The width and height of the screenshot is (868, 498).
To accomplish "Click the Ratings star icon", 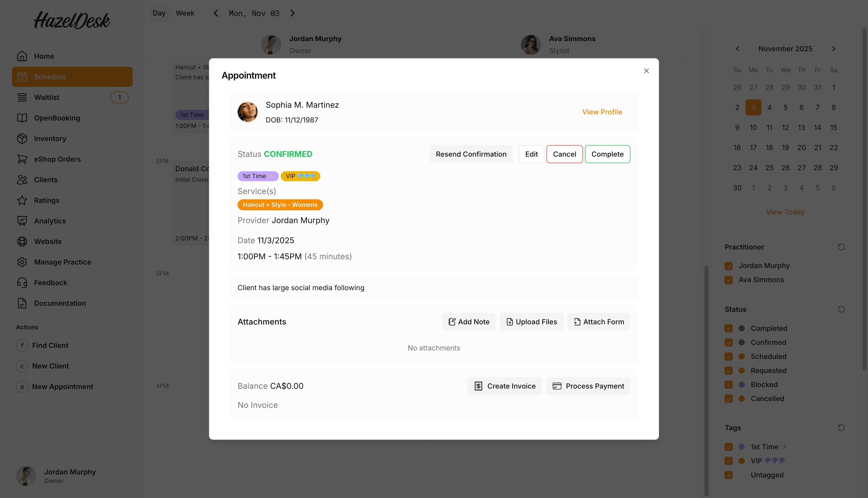I will coord(22,200).
